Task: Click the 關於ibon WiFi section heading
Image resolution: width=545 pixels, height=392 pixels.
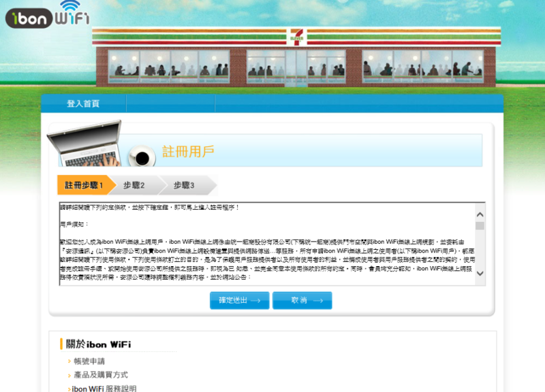Action: (x=98, y=344)
